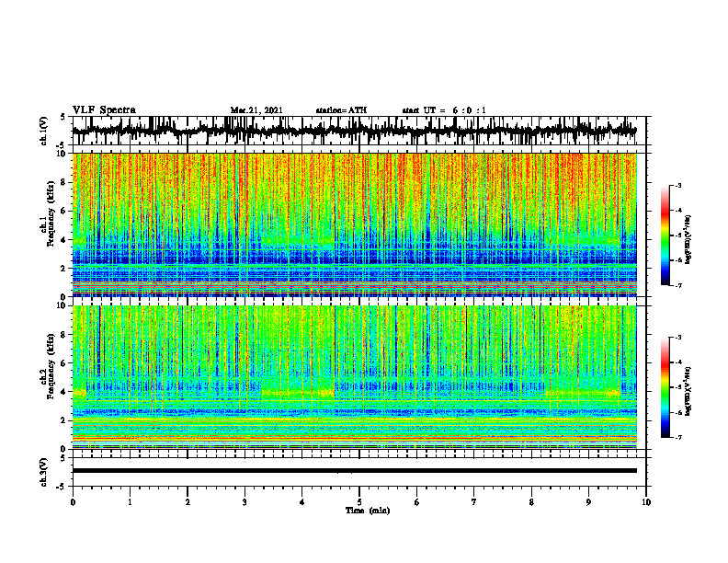This screenshot has width=728, height=563.
Task: Click the ch.2 spectrogram color scale bar
Action: click(665, 387)
